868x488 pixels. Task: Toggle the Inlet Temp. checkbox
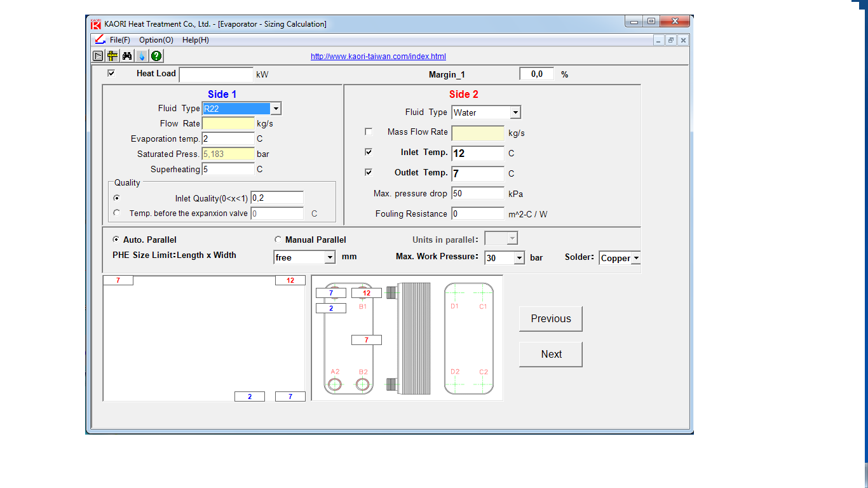(x=369, y=152)
